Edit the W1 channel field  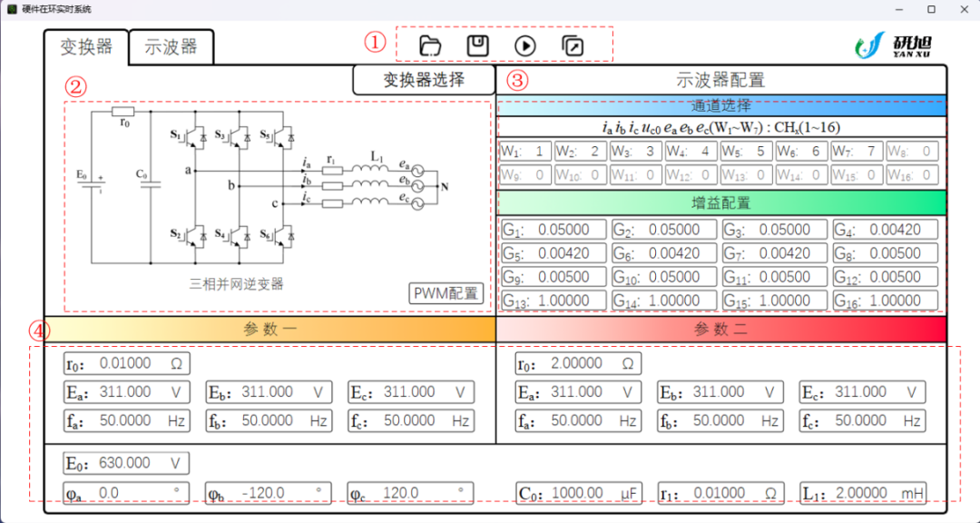pyautogui.click(x=525, y=152)
